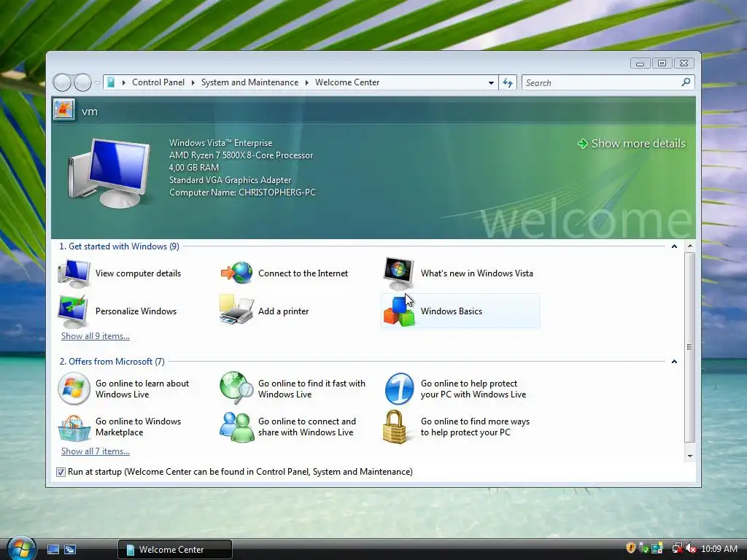
Task: Click the refresh button beside address bar
Action: click(x=508, y=83)
